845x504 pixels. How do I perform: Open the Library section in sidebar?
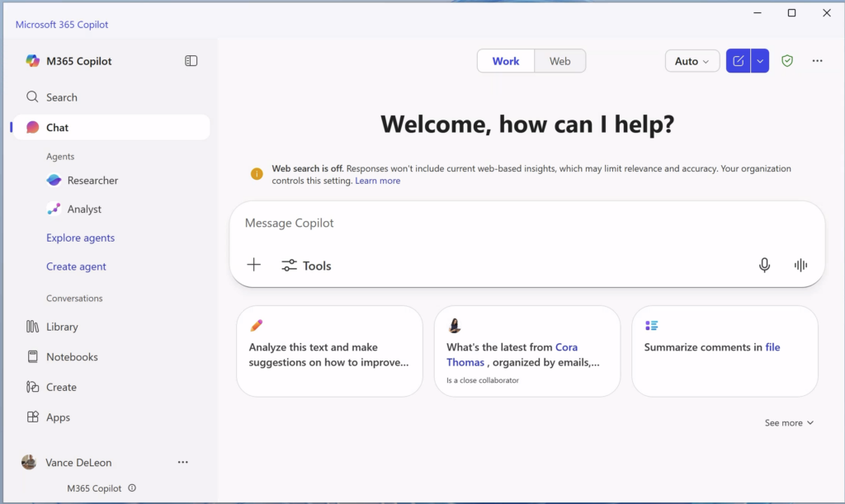[62, 327]
